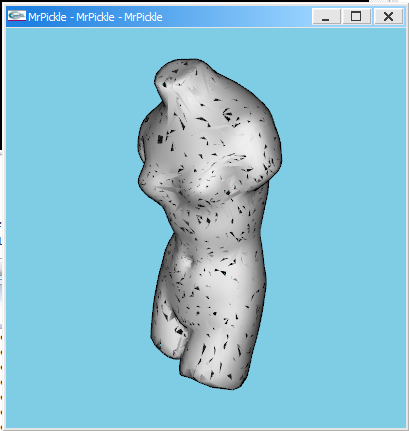Click the MrPickle app icon in title bar
This screenshot has width=409, height=431.
[x=17, y=16]
